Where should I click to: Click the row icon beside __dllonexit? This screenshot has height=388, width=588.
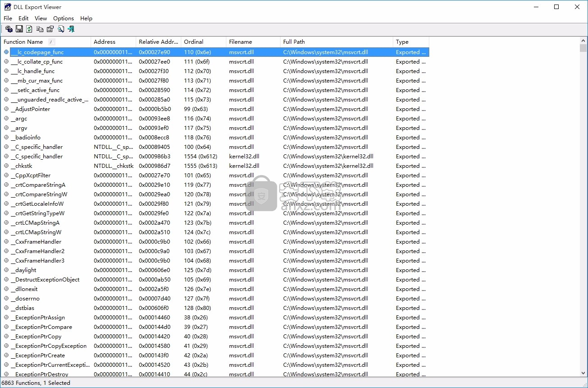tap(6, 289)
